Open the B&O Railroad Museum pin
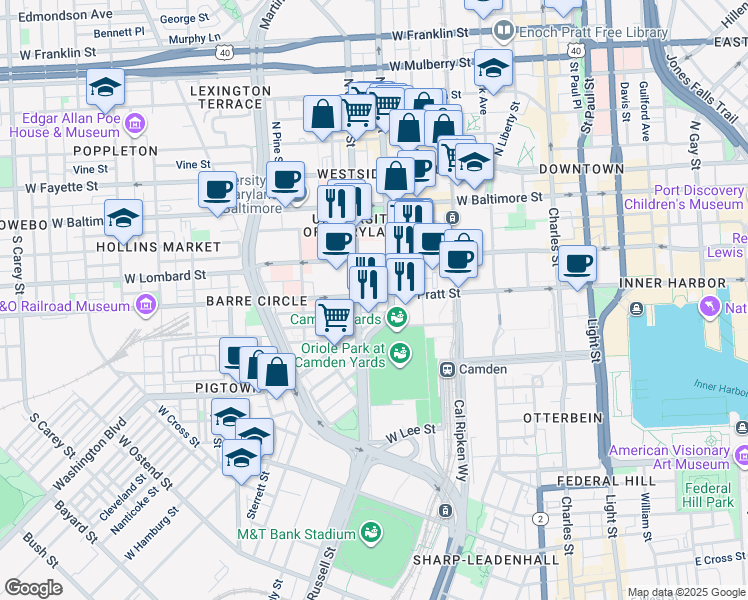This screenshot has width=748, height=600. tap(146, 305)
